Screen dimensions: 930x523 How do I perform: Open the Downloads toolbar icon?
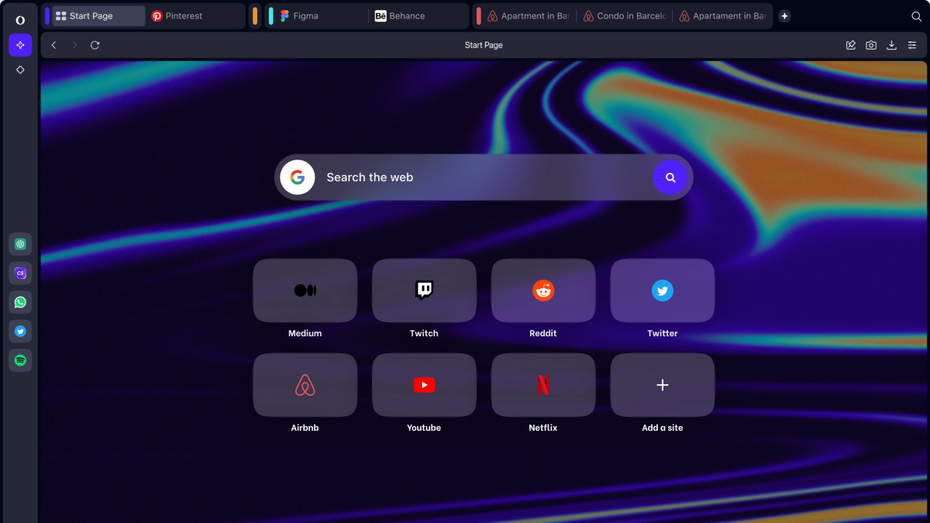click(x=891, y=45)
